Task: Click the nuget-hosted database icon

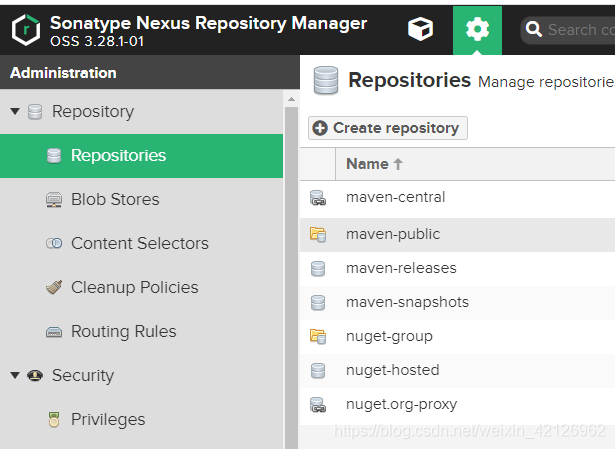Action: click(x=318, y=371)
